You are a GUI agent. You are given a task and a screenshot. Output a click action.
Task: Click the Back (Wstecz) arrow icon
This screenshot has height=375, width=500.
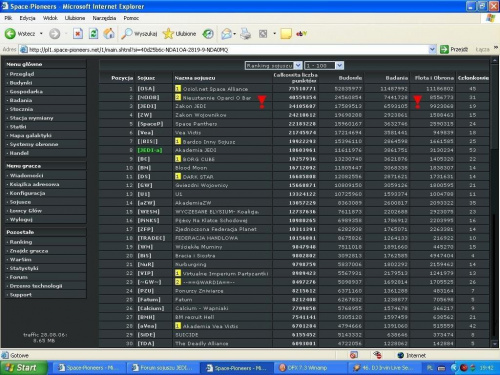coord(10,33)
